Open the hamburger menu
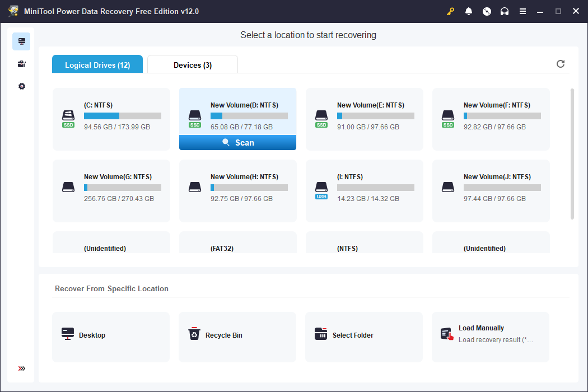 [522, 11]
